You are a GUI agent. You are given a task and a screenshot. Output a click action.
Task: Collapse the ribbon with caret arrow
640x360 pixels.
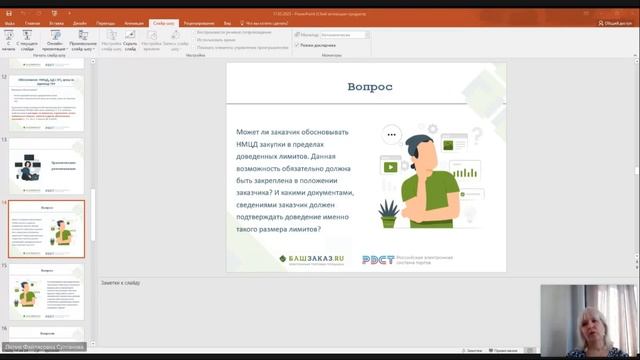[x=635, y=55]
